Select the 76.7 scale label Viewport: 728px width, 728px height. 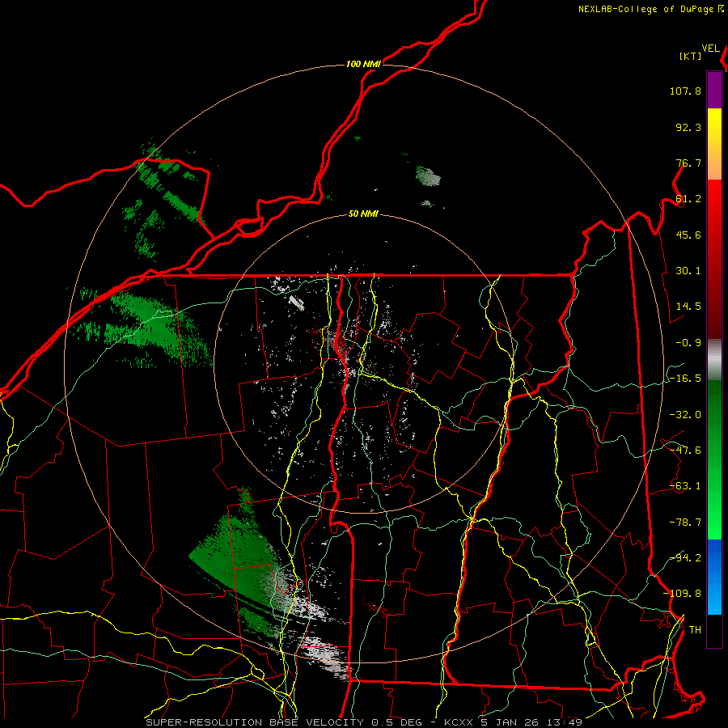tap(688, 163)
